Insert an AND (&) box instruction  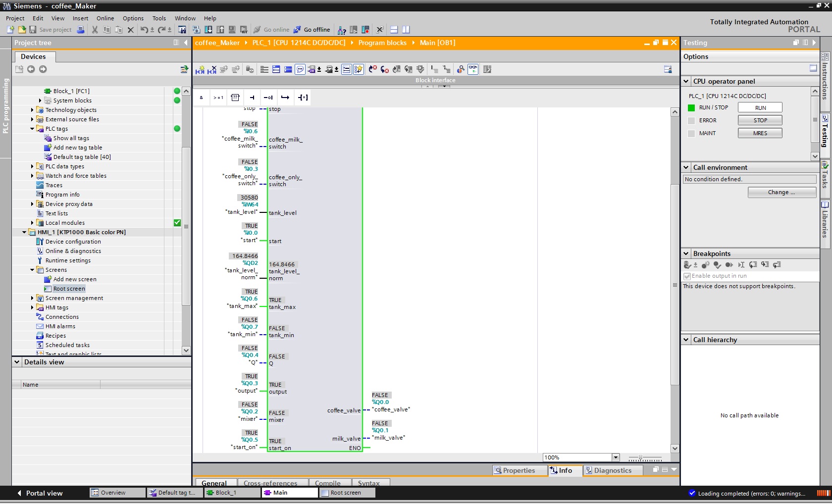[x=202, y=98]
